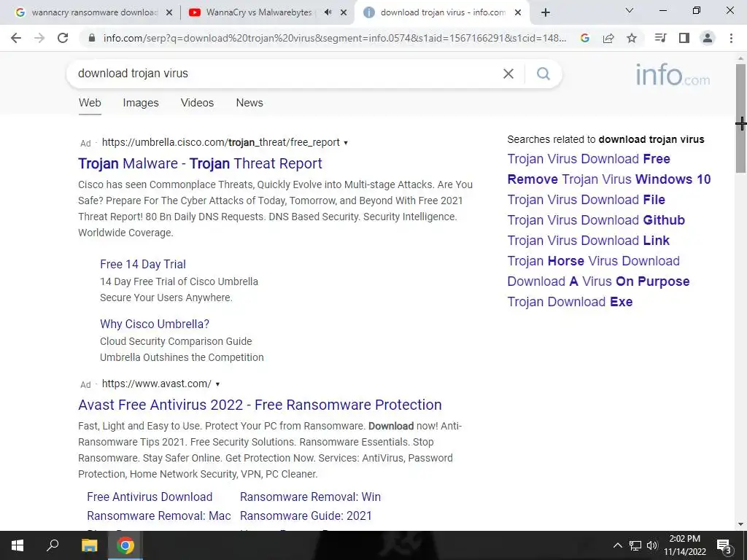Screen dimensions: 747x560
Task: Click related search Trojan Virus Download Github
Action: 596,220
